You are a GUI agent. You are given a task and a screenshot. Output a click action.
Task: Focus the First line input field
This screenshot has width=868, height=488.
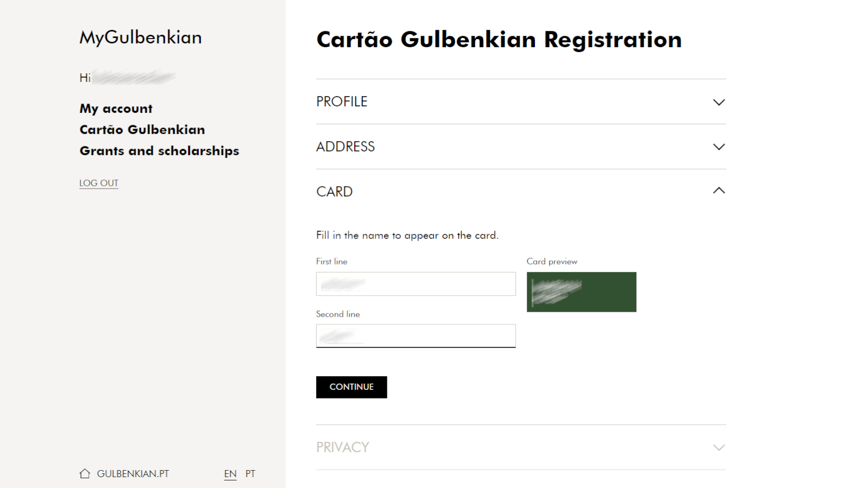click(x=416, y=284)
